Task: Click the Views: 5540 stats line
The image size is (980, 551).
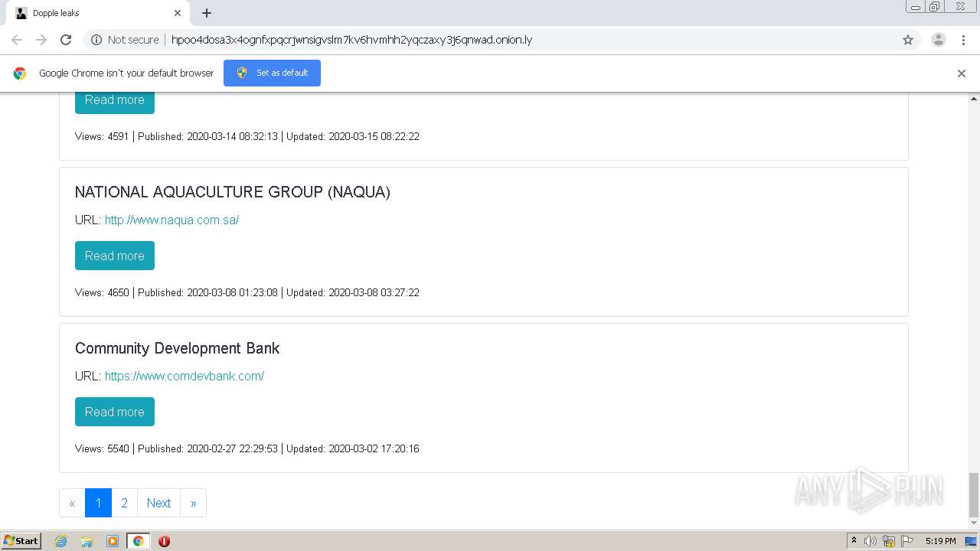Action: tap(247, 448)
